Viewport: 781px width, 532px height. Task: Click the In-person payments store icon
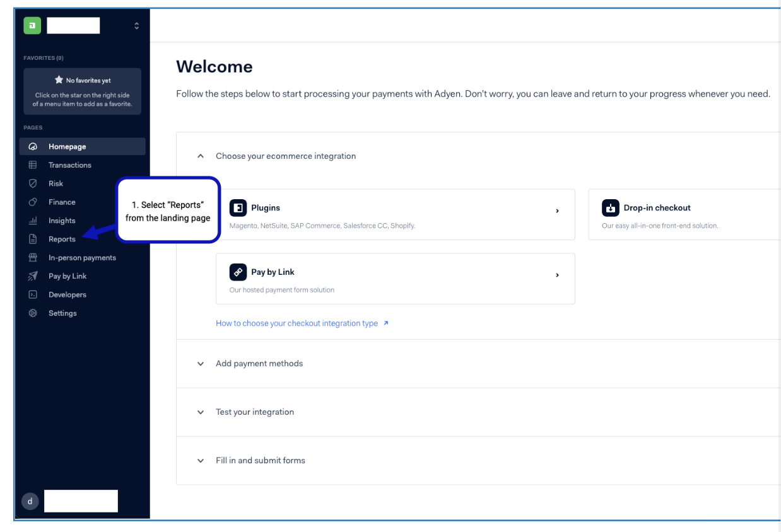click(33, 258)
